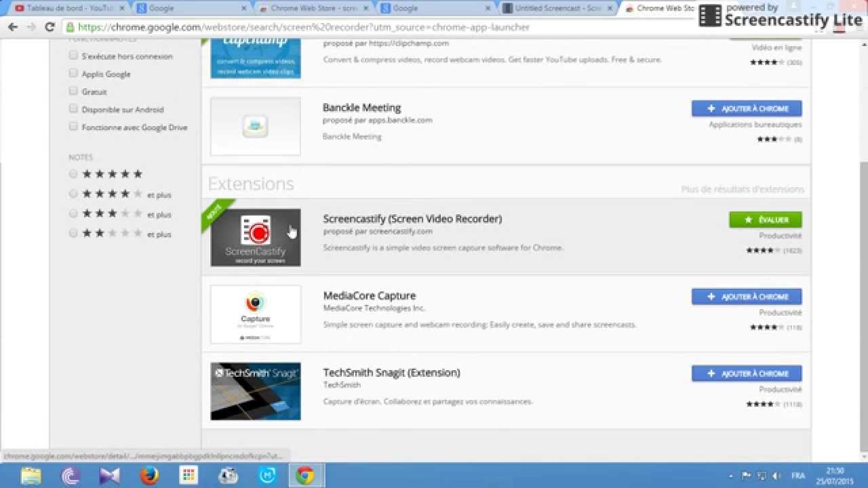
Task: Click the green Évaluer button
Action: 766,220
